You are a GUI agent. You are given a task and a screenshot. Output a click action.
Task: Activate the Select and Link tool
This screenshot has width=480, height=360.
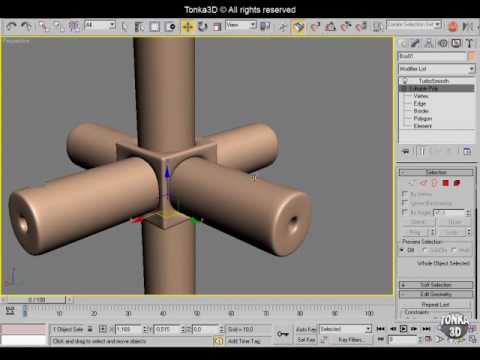(x=44, y=26)
